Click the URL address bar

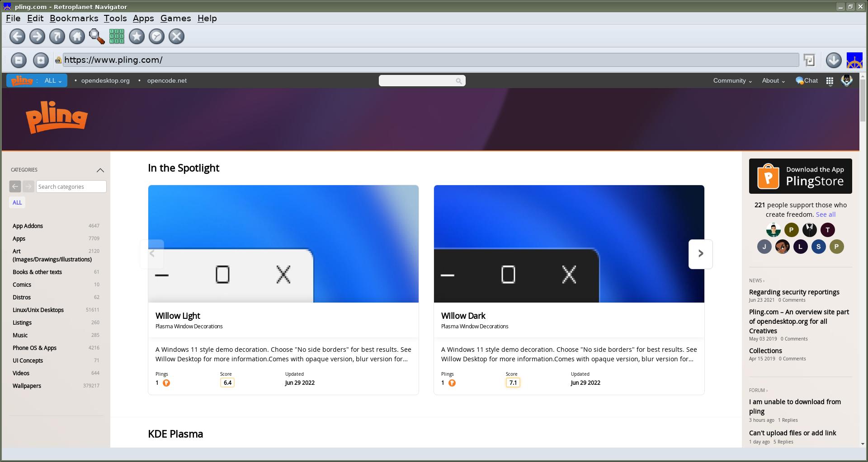[x=430, y=60]
